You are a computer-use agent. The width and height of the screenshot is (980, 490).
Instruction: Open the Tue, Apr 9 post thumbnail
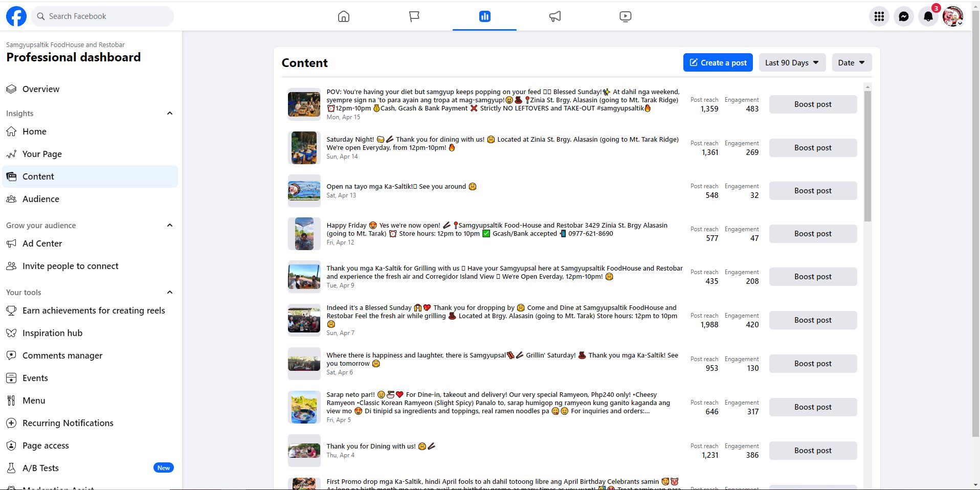coord(304,277)
